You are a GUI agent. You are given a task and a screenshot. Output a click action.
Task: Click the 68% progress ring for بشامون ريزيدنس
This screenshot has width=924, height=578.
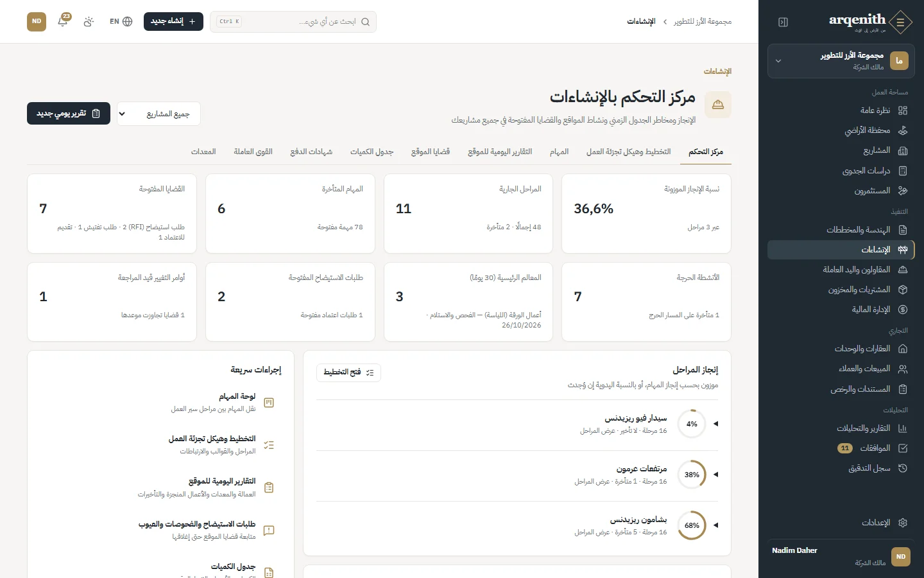point(692,525)
